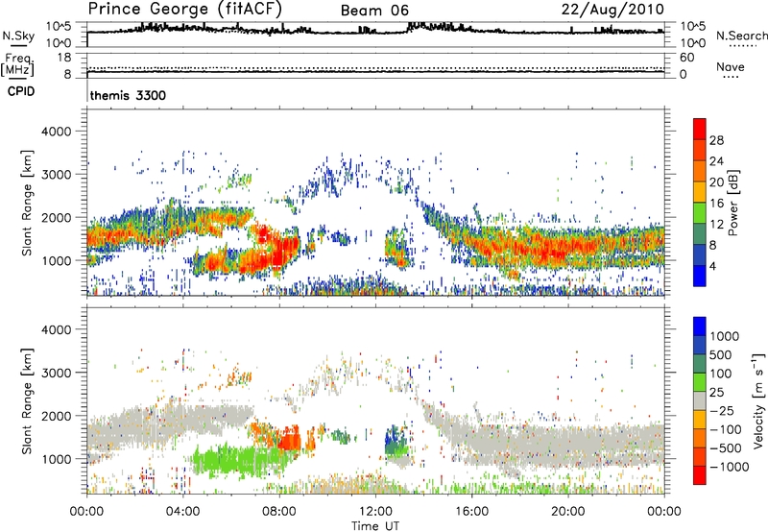The height and width of the screenshot is (532, 768).
Task: Click the power colorbar label "16"
Action: pos(716,204)
